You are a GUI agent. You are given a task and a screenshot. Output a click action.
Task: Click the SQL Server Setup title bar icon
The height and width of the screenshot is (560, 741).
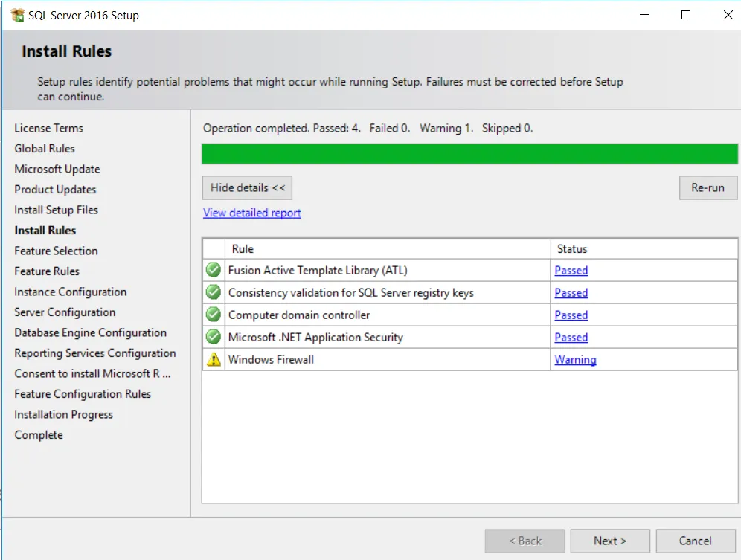[17, 15]
